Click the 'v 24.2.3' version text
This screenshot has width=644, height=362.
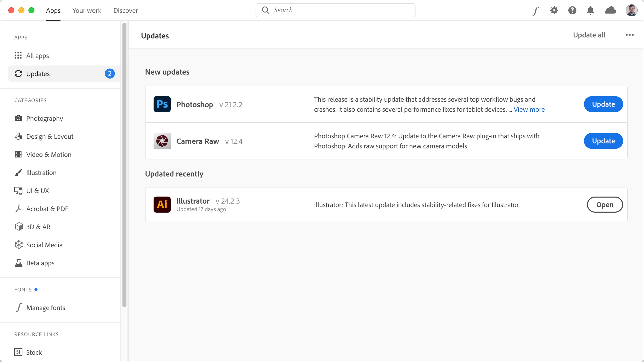click(x=227, y=201)
